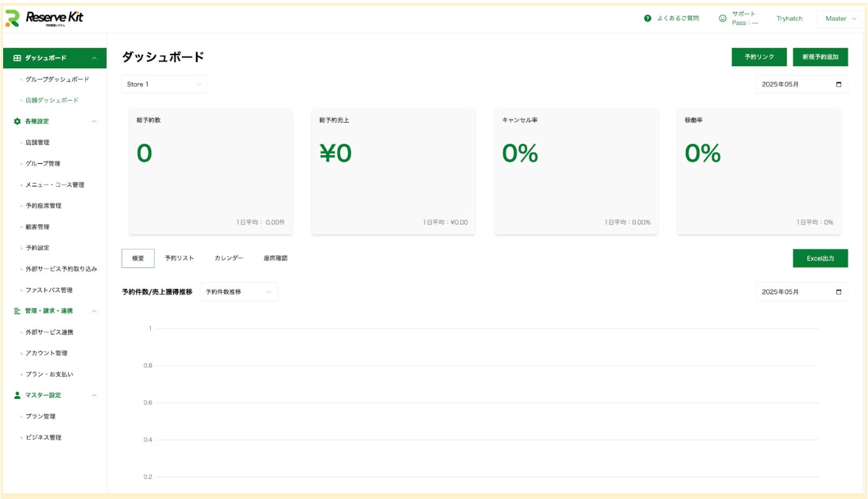Expand the 予約件数推移 dropdown
This screenshot has height=499, width=868.
tap(238, 292)
